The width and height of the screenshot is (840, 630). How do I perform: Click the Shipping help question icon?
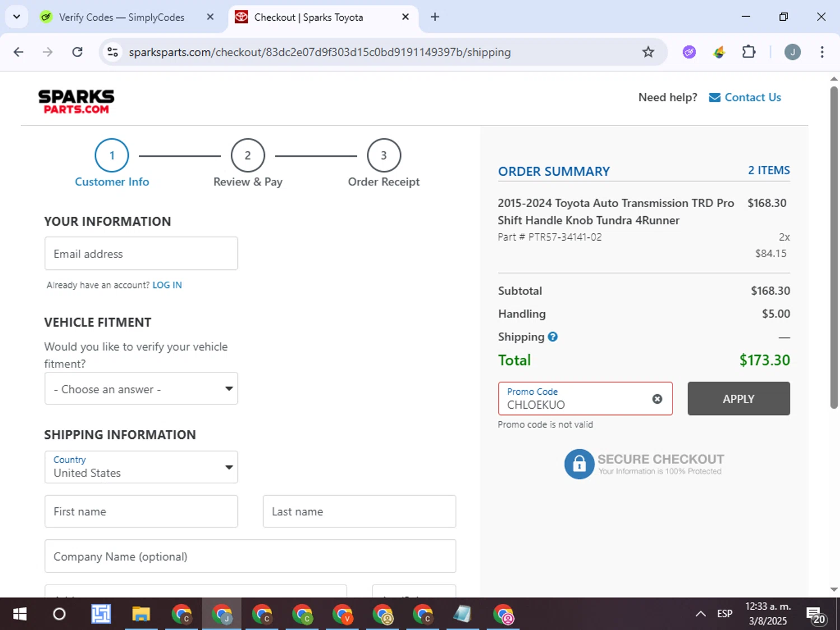tap(553, 337)
